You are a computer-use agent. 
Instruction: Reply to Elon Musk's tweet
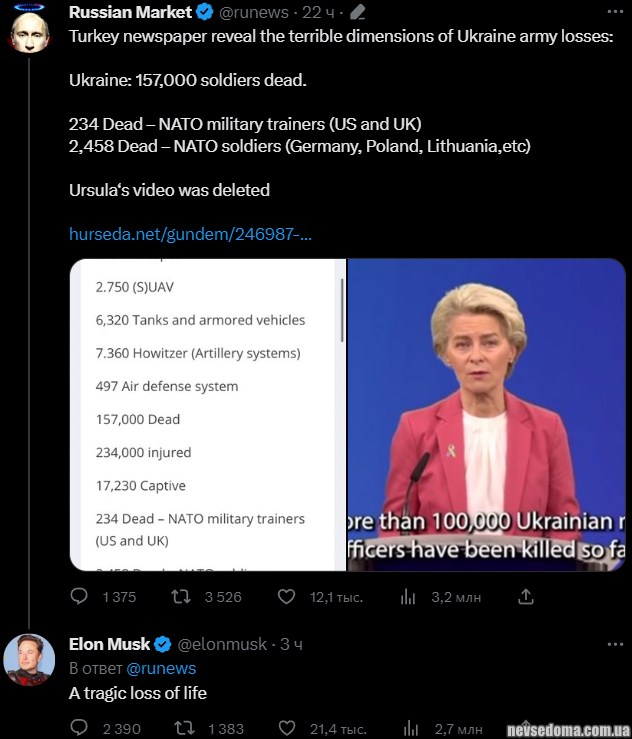(80, 728)
